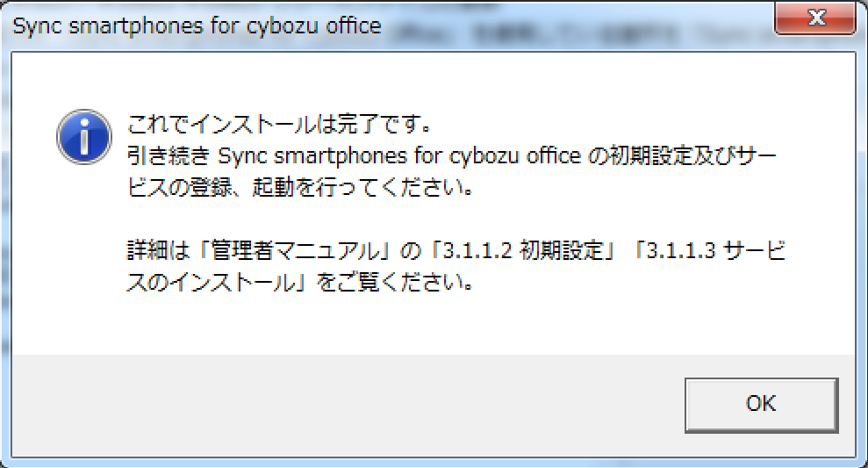This screenshot has height=468, width=868.
Task: Click the empty title bar area beside the title
Action: click(570, 25)
